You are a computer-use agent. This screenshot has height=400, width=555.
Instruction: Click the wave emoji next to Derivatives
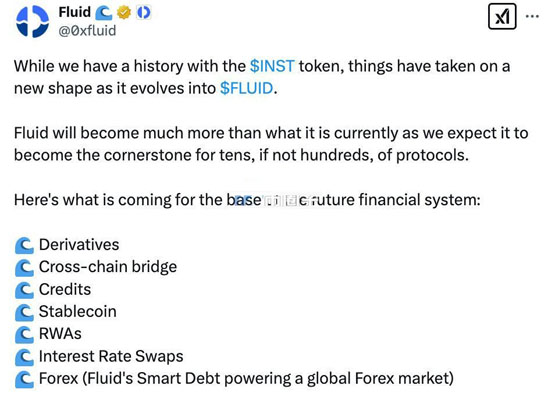24,245
